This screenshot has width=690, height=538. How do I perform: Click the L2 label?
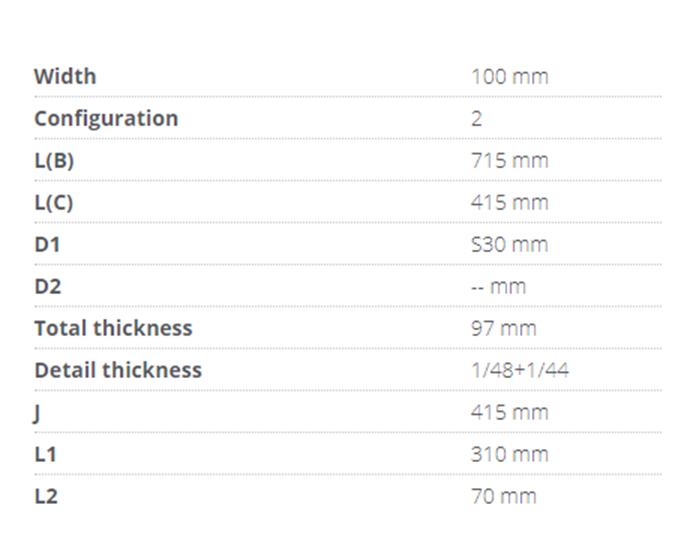[46, 496]
